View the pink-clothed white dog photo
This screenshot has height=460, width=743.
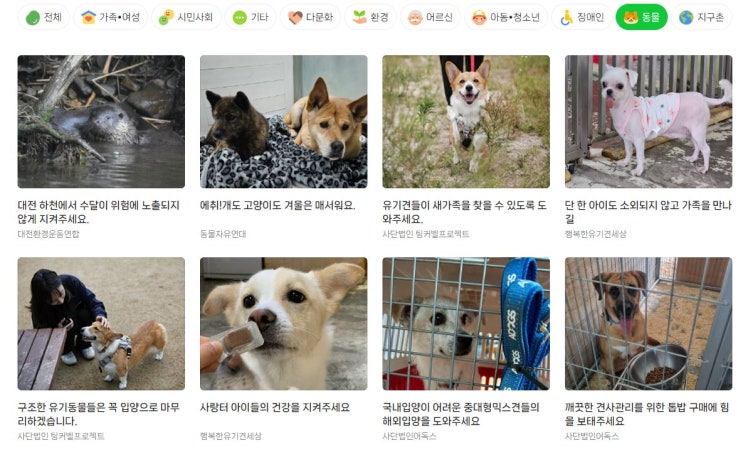648,122
